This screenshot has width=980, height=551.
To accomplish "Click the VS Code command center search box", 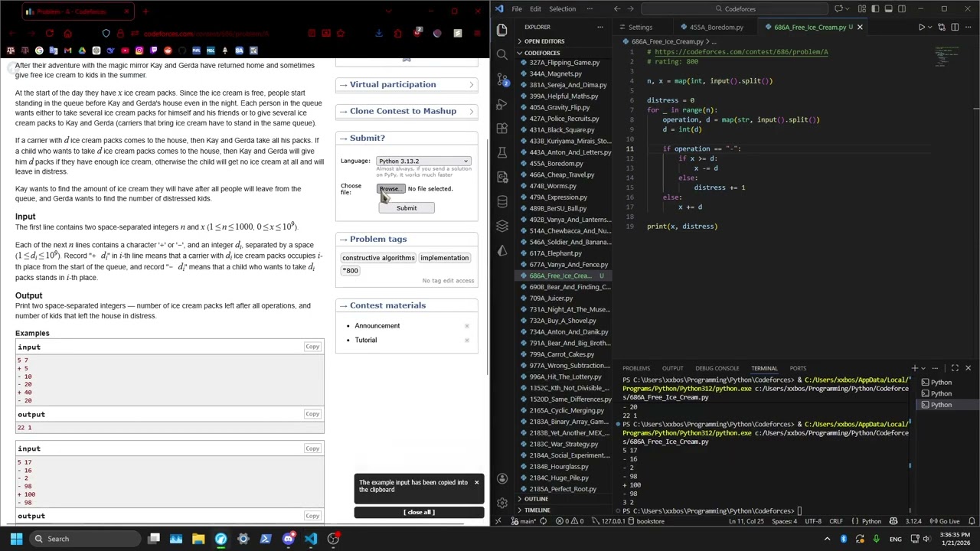I will pyautogui.click(x=735, y=9).
